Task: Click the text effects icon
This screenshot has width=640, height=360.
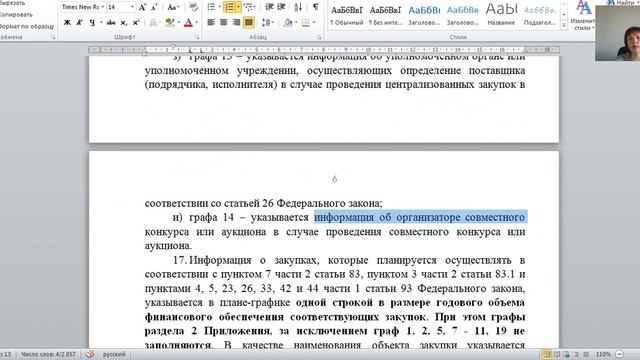Action: [153, 23]
